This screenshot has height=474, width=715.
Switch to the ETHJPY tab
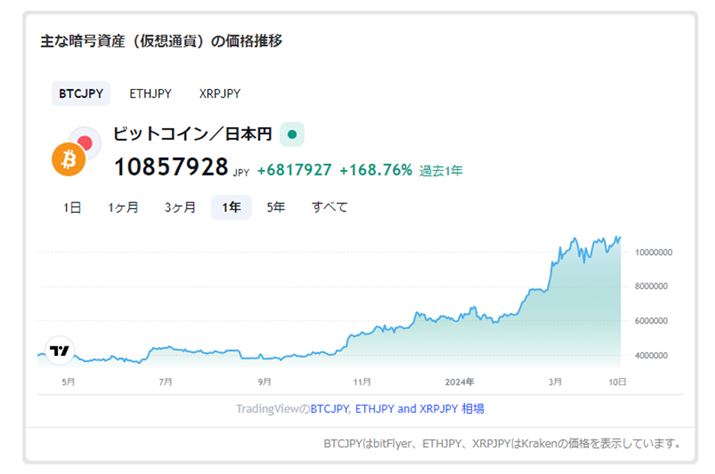[x=150, y=94]
